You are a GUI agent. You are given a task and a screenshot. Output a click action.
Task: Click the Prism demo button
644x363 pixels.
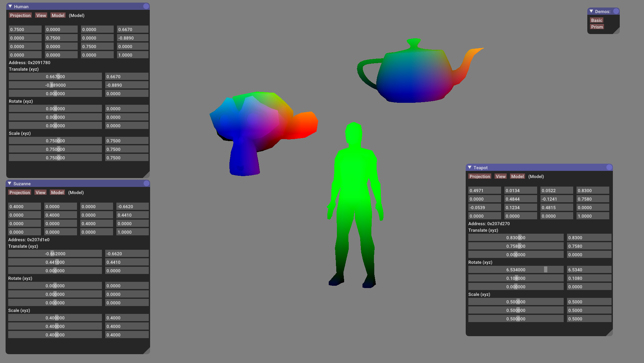[x=597, y=27]
